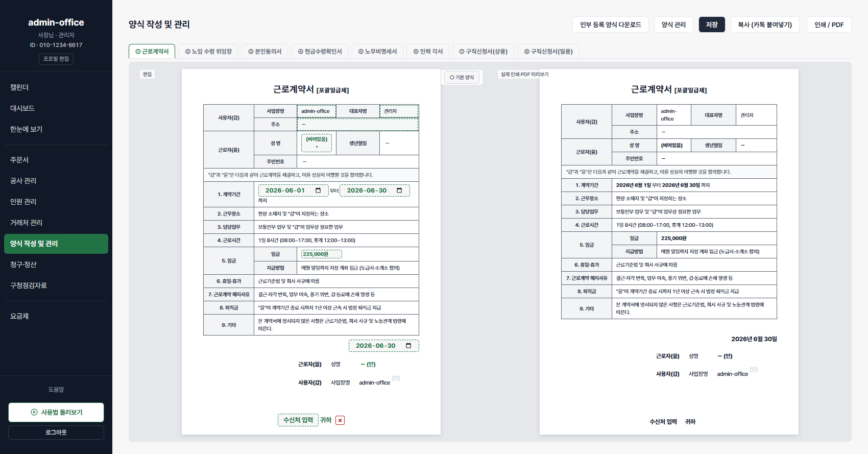Viewport: 868px width, 454px height.
Task: Toggle the 기본 양식 option
Action: coord(462,78)
